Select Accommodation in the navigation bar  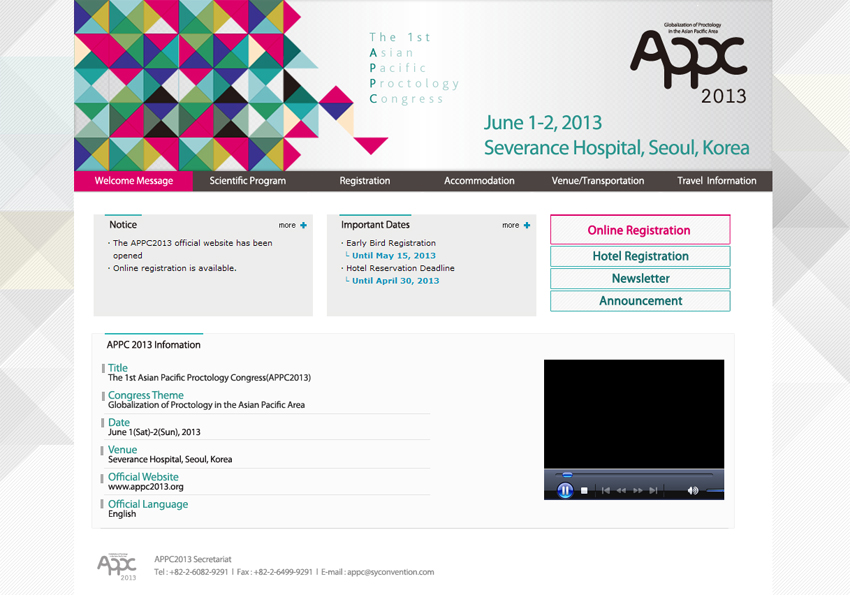[479, 181]
